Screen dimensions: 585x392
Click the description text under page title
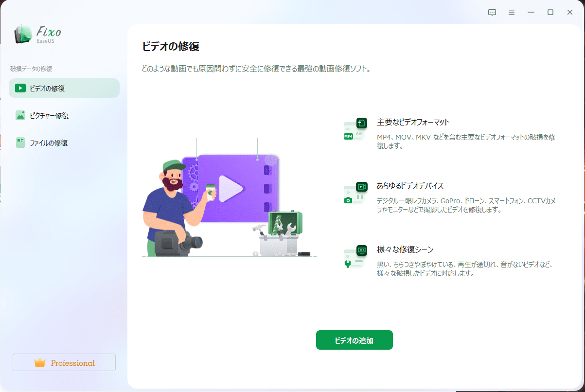(256, 69)
